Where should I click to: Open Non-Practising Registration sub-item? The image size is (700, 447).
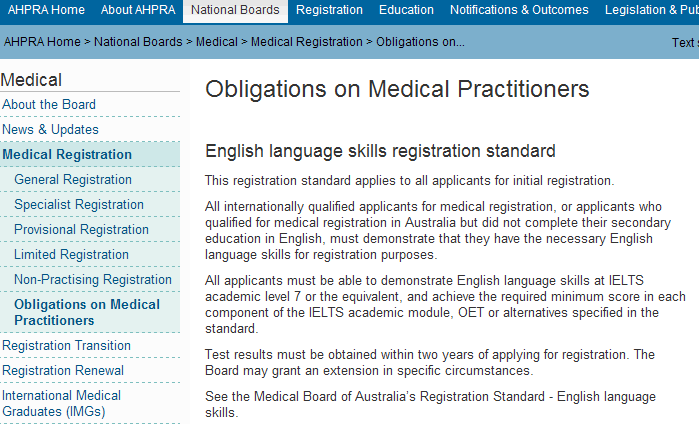tap(93, 280)
